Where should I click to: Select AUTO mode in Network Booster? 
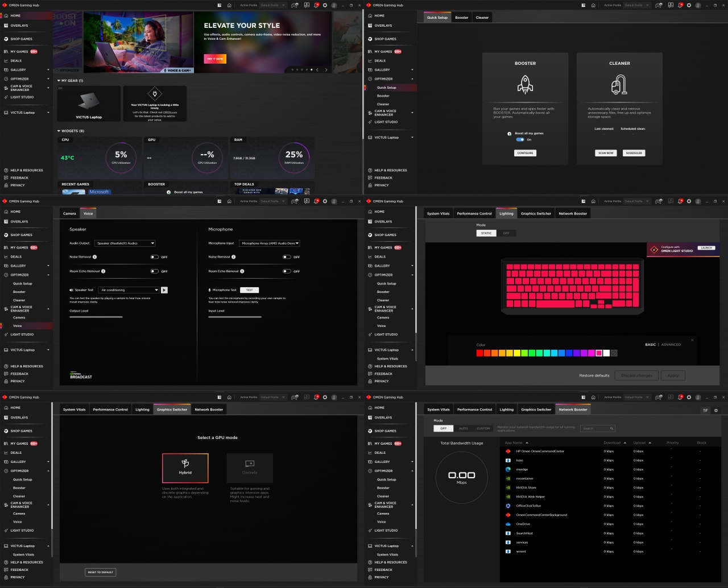tap(464, 428)
